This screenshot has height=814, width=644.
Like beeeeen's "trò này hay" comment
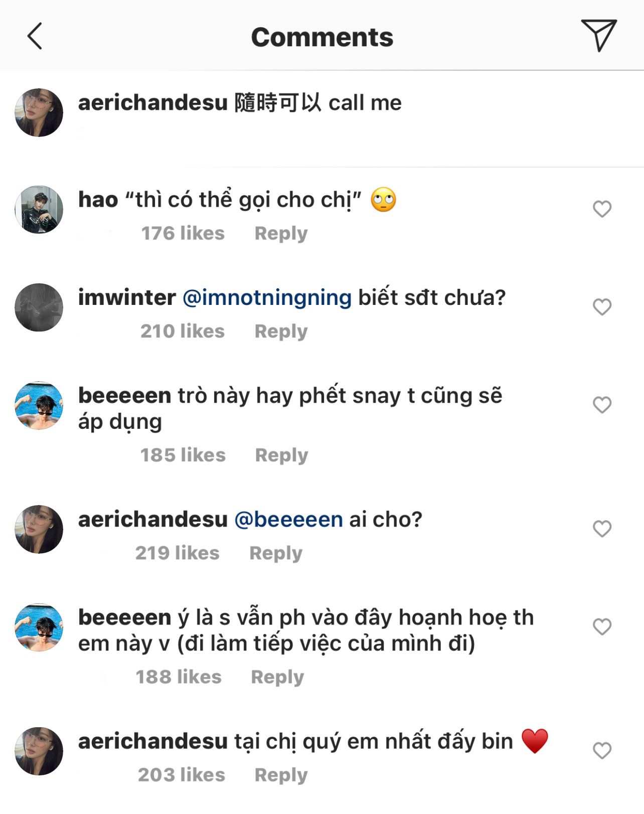coord(602,404)
